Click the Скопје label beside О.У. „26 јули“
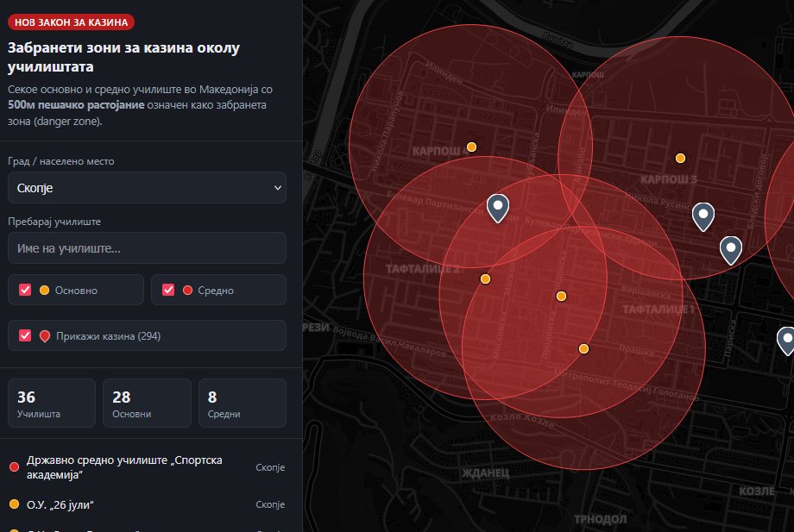This screenshot has height=532, width=794. (x=270, y=504)
